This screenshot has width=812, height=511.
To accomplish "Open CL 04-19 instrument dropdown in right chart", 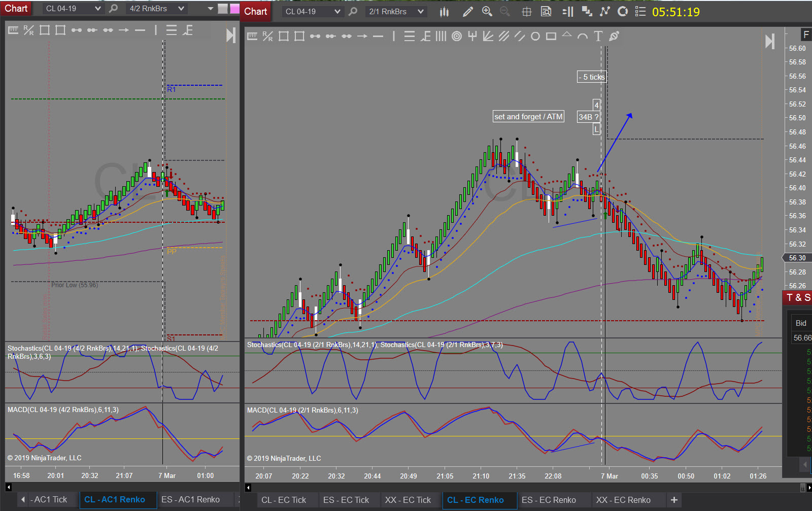I will (x=312, y=12).
